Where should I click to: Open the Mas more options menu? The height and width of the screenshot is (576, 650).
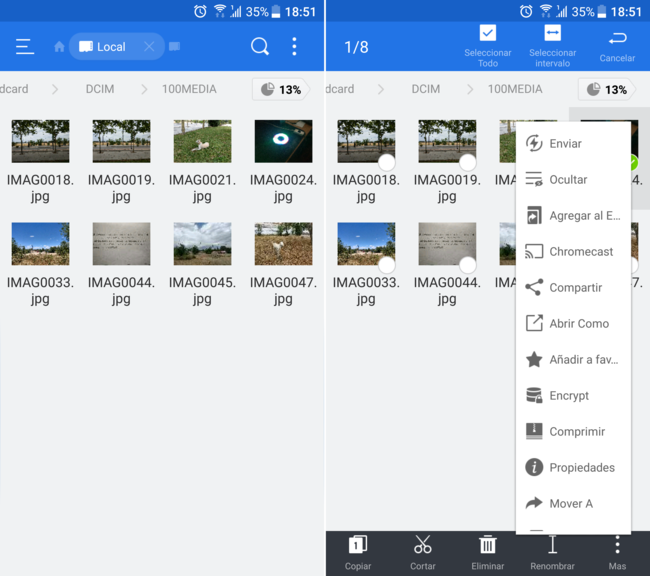[617, 546]
